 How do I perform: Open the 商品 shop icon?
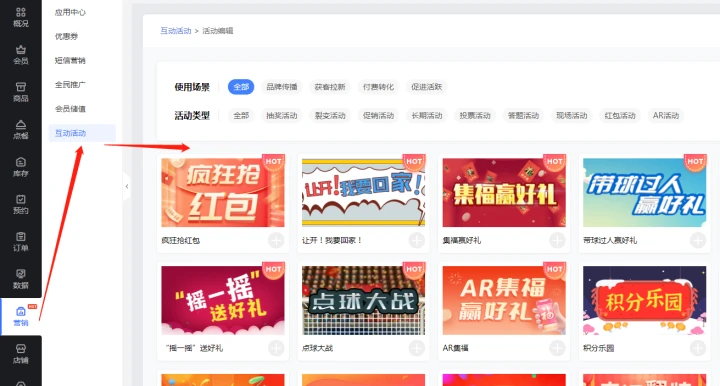21,92
